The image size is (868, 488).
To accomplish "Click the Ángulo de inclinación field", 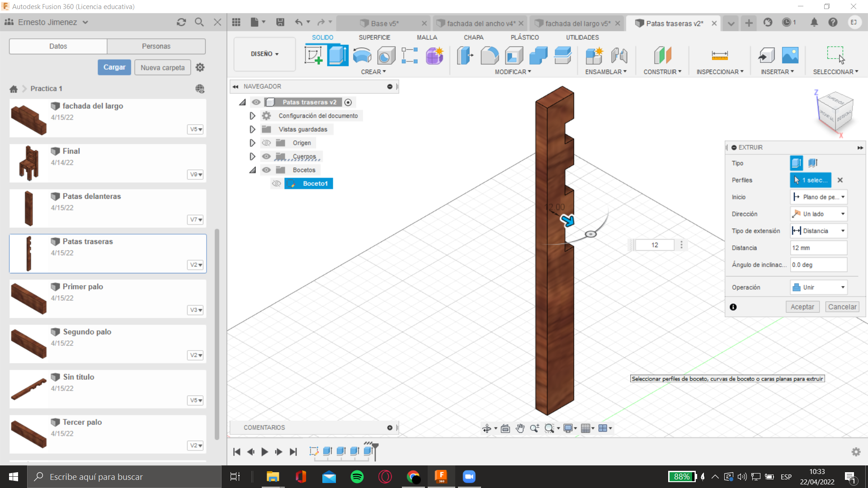I will coord(819,265).
